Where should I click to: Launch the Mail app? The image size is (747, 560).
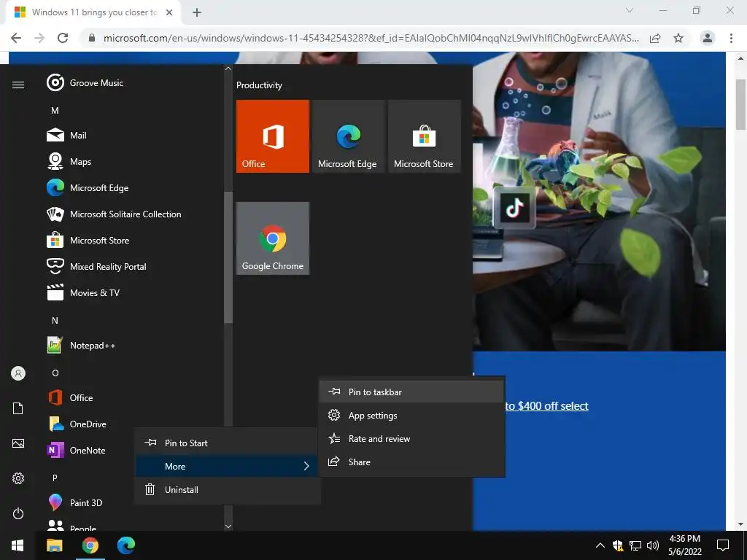tap(66, 135)
